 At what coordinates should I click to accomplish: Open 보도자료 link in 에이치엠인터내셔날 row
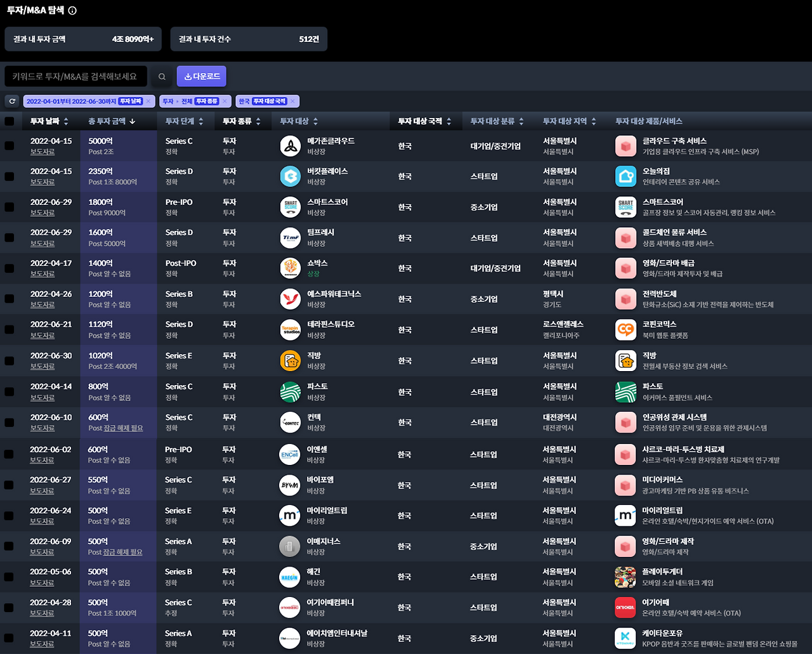42,644
